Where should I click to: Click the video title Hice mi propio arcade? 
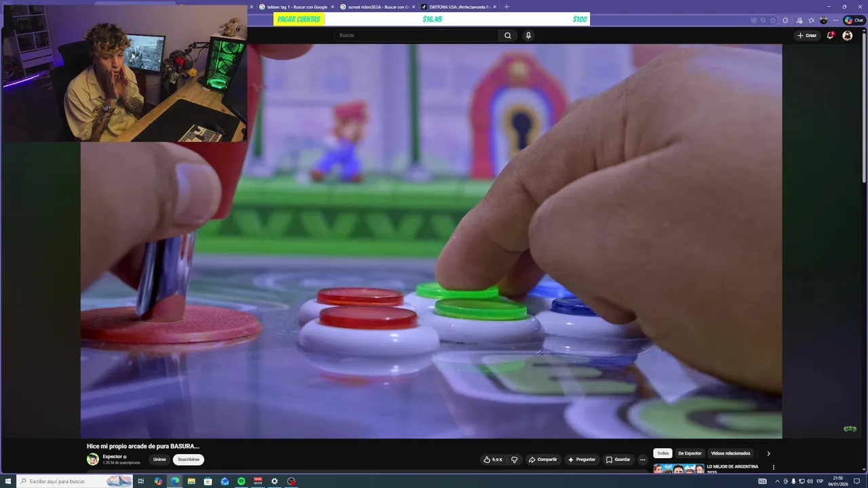pyautogui.click(x=143, y=446)
